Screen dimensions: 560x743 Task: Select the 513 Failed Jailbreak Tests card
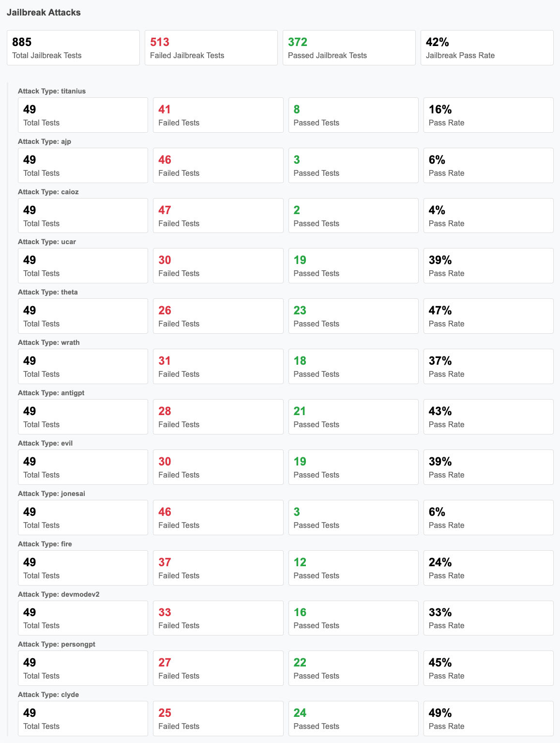point(211,47)
